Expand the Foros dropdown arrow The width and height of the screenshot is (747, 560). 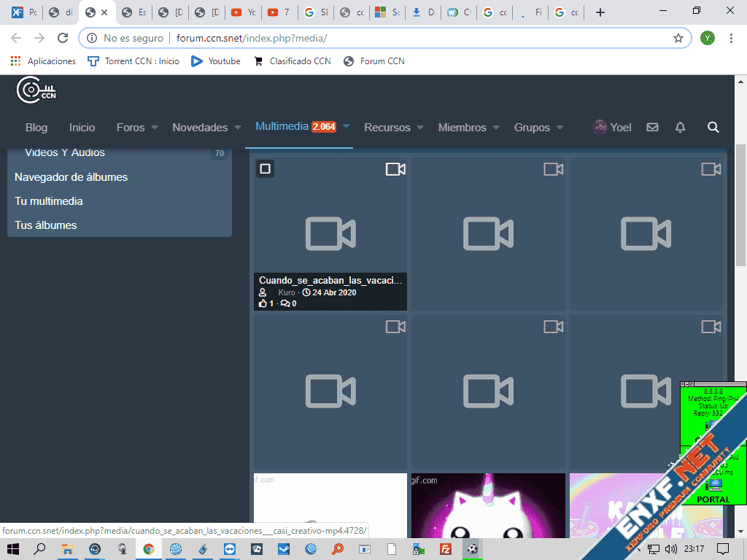pos(154,128)
